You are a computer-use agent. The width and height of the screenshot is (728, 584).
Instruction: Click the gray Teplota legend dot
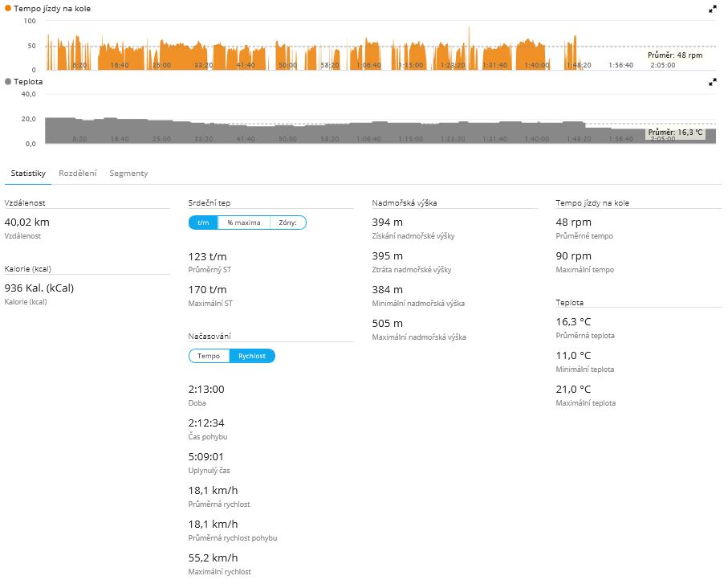[8, 82]
